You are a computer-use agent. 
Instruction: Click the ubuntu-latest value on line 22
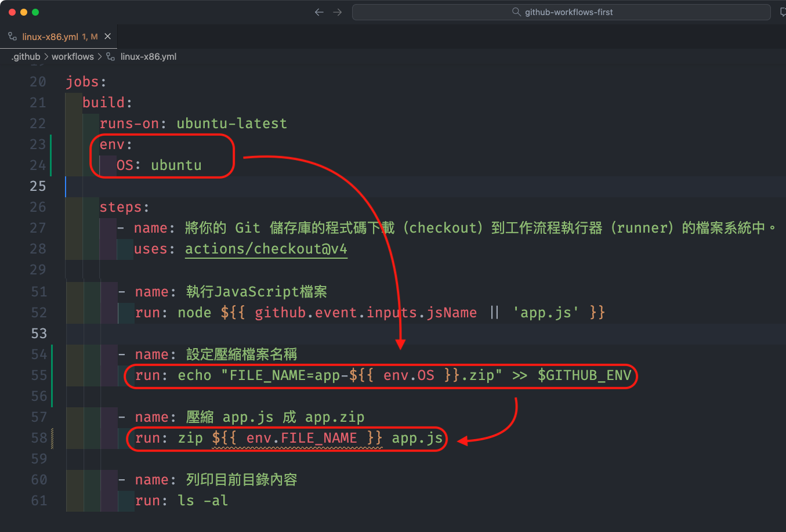point(231,124)
